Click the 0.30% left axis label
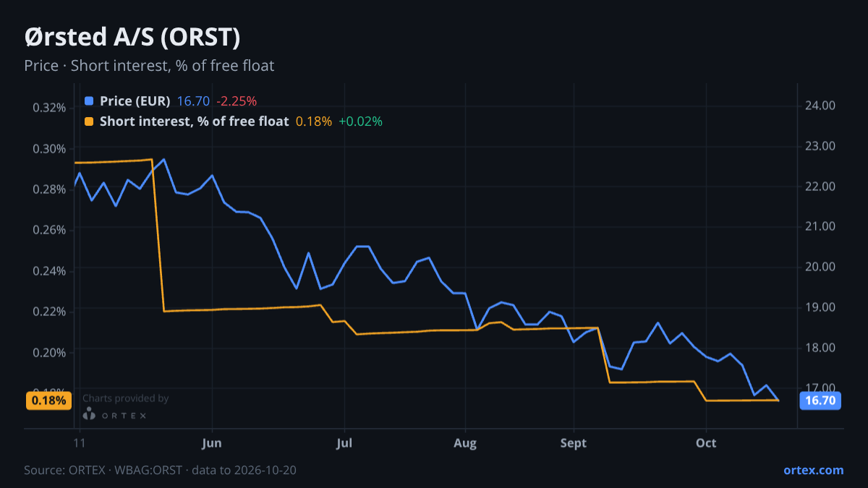Image resolution: width=868 pixels, height=488 pixels. pyautogui.click(x=50, y=149)
